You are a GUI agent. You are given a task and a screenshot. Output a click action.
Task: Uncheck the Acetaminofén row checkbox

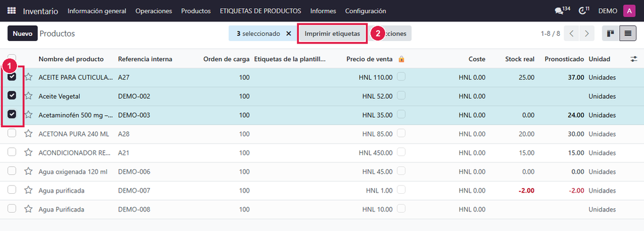(x=12, y=115)
